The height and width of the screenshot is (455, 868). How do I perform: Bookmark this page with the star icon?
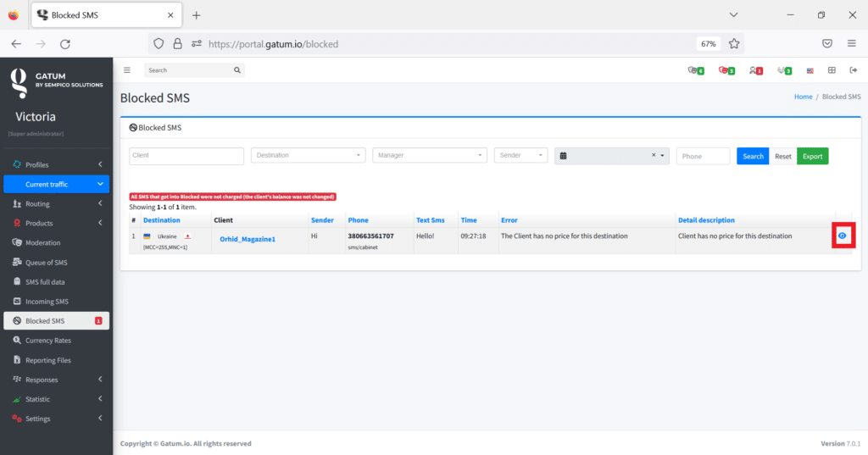734,43
